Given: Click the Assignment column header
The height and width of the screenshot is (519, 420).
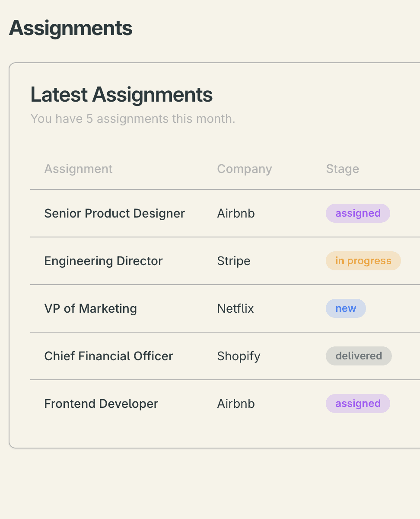Looking at the screenshot, I should [78, 169].
